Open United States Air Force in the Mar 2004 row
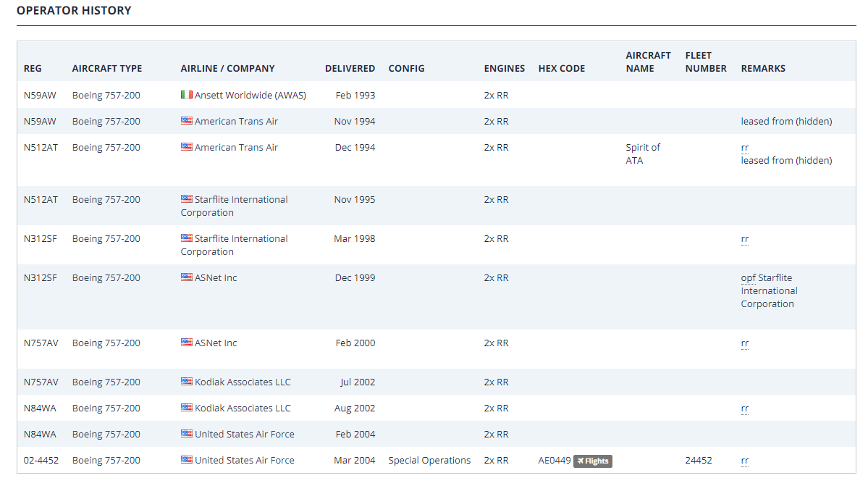Image resolution: width=868 pixels, height=486 pixels. (x=244, y=460)
